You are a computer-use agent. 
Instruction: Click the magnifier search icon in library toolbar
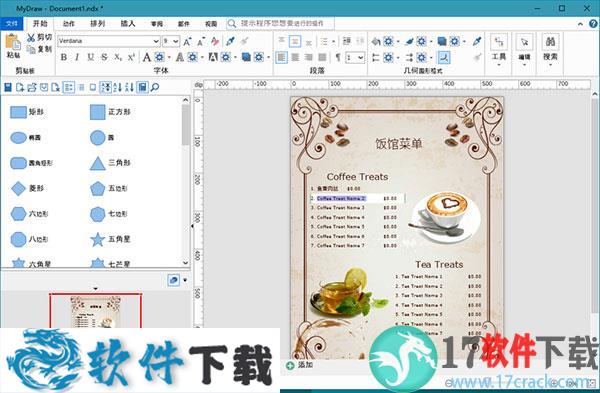[155, 88]
